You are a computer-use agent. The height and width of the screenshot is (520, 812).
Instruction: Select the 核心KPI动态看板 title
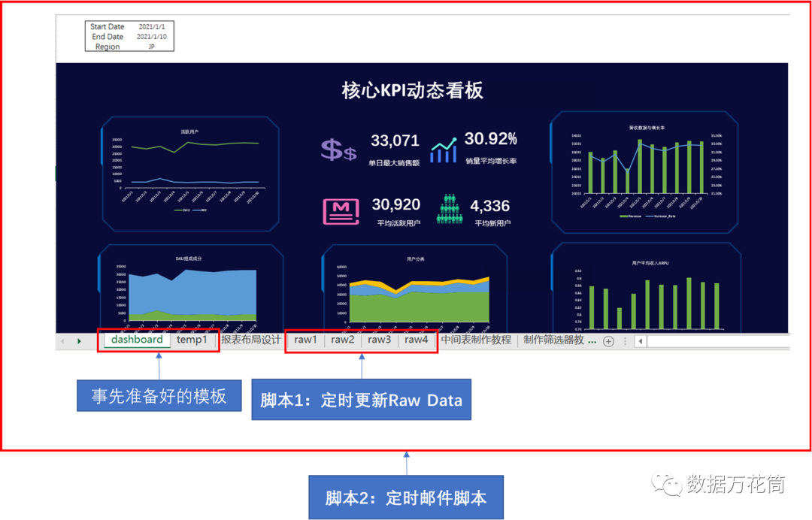click(x=412, y=90)
